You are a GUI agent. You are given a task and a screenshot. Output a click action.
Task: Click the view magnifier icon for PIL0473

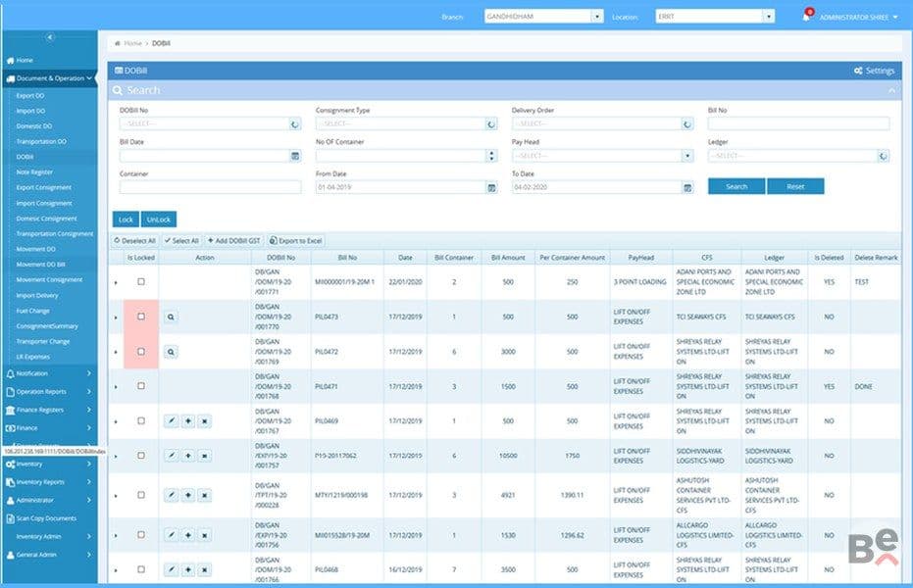[x=171, y=317]
